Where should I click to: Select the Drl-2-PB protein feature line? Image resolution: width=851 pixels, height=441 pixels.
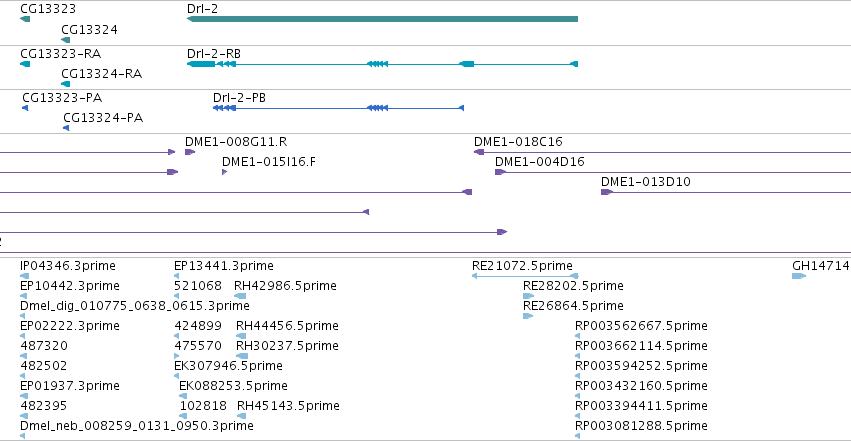coord(338,108)
